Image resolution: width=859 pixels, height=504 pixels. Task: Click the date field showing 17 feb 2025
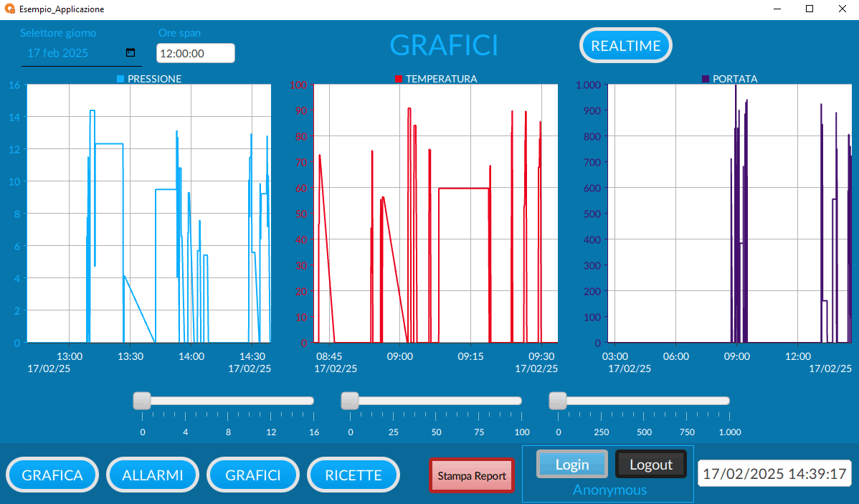click(81, 53)
